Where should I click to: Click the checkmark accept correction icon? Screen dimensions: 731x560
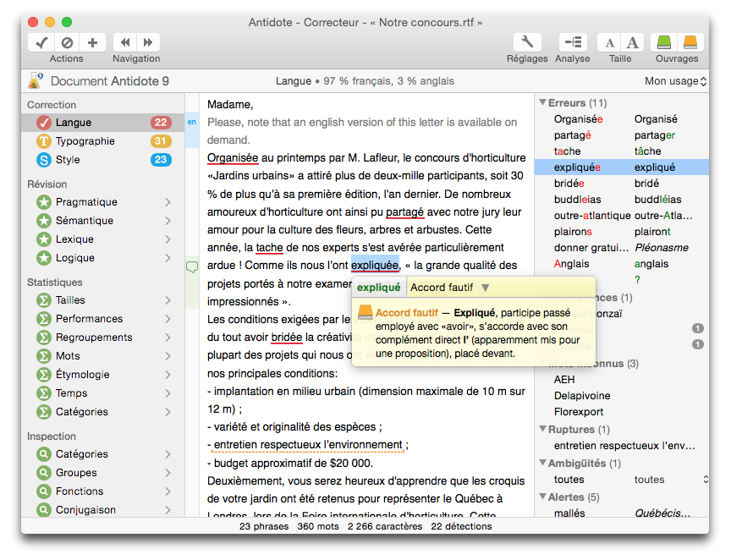point(41,42)
